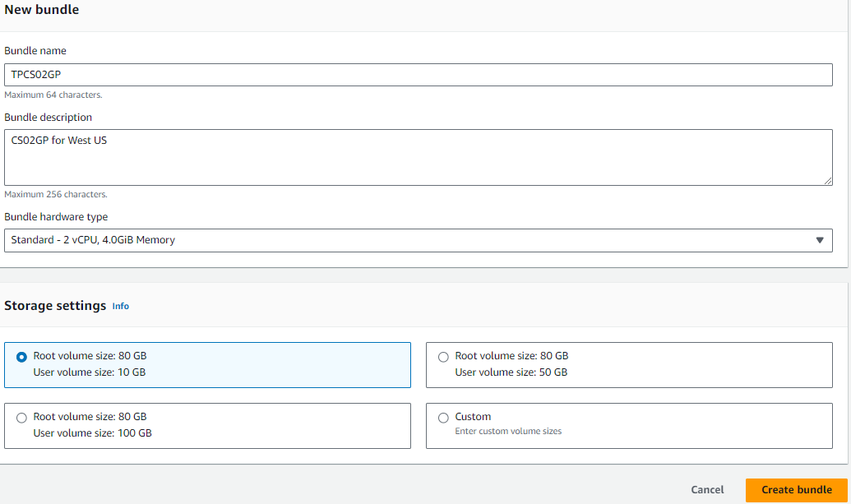The height and width of the screenshot is (504, 851).
Task: Open the Bundle hardware type dropdown
Action: pyautogui.click(x=418, y=240)
